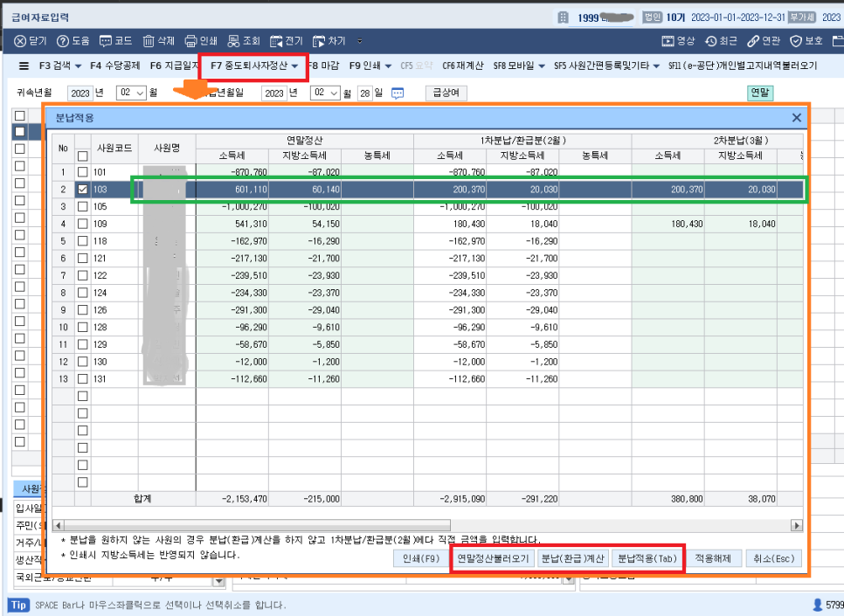Click the 연말정산불러오기 button
This screenshot has width=844, height=616.
[x=493, y=558]
